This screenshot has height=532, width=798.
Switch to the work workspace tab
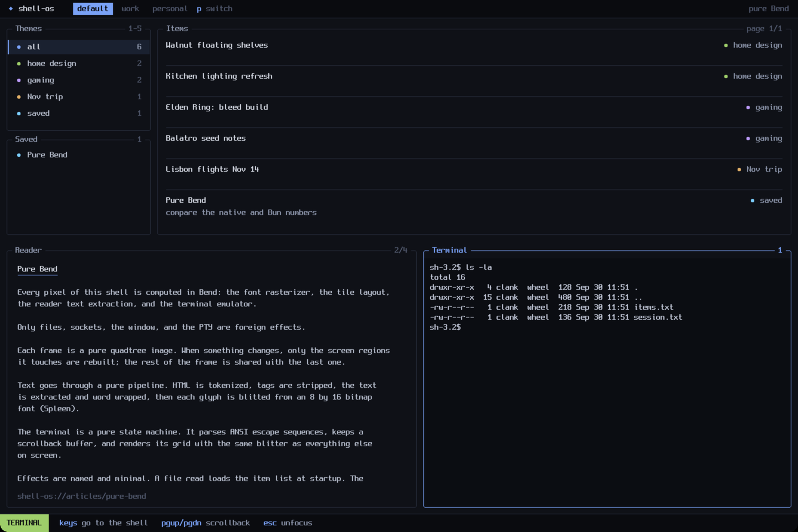(130, 9)
